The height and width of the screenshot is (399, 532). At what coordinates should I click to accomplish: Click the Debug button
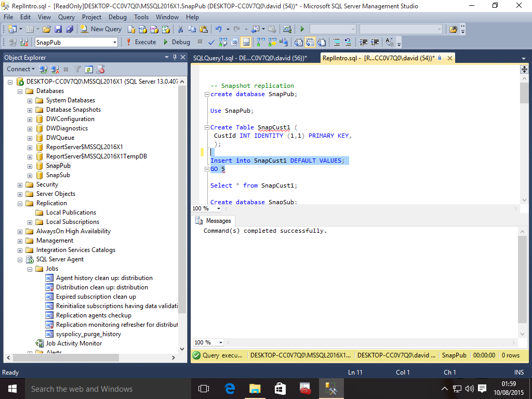177,42
